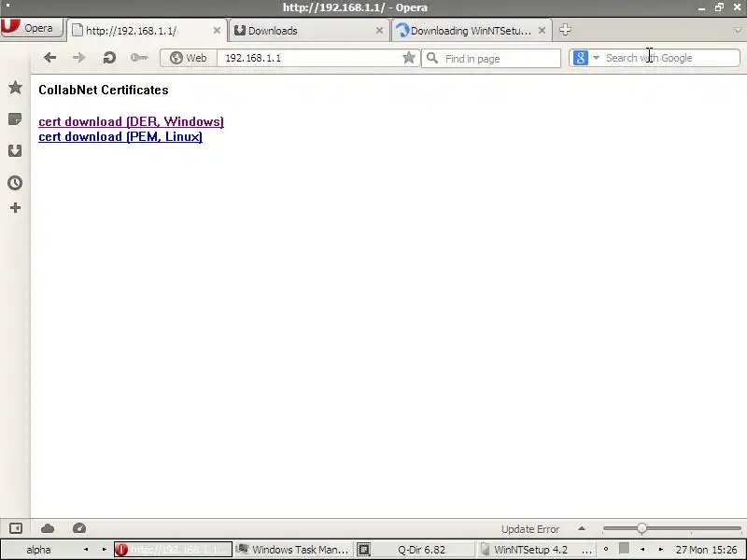Open the Bookmarks panel star icon
This screenshot has width=747, height=560.
15,87
